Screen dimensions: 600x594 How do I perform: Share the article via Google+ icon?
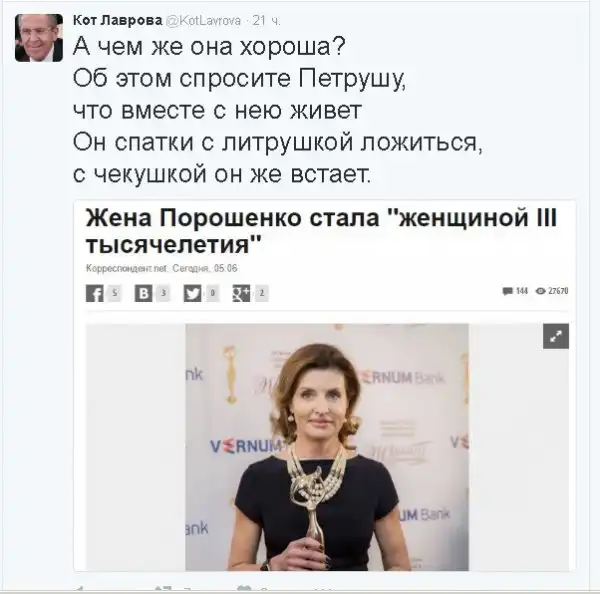[241, 294]
